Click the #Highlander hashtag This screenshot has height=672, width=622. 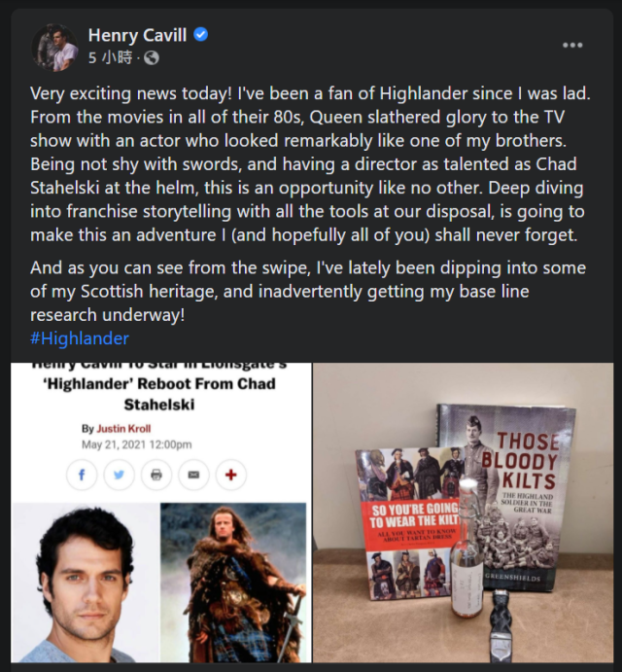80,338
